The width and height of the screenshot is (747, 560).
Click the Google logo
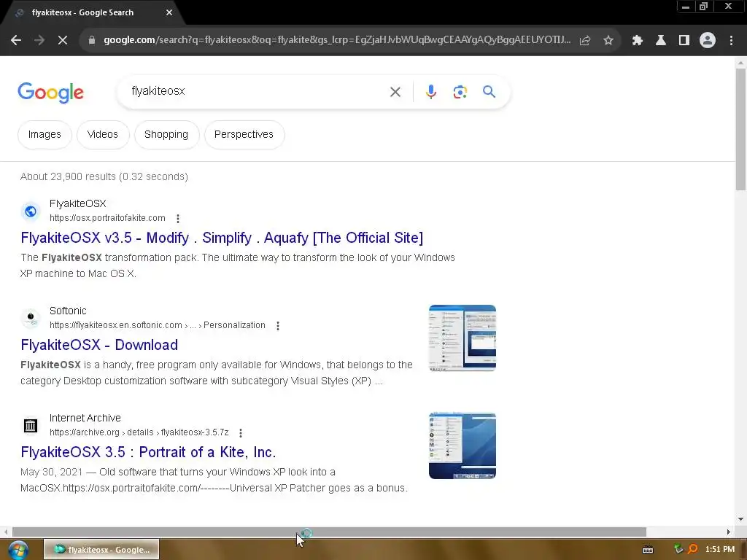point(50,93)
